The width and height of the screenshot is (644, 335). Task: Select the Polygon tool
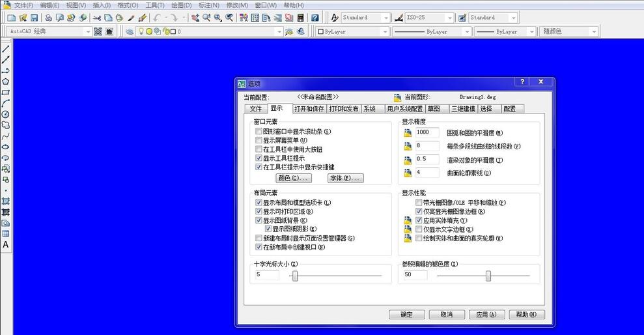point(6,81)
